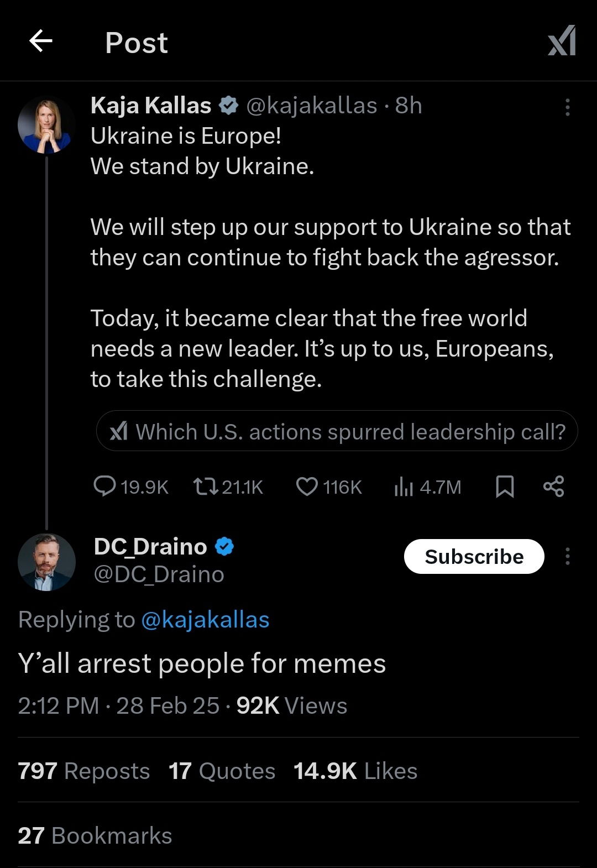Viewport: 597px width, 868px height.
Task: Share the Kaja Kallas post
Action: (x=553, y=487)
